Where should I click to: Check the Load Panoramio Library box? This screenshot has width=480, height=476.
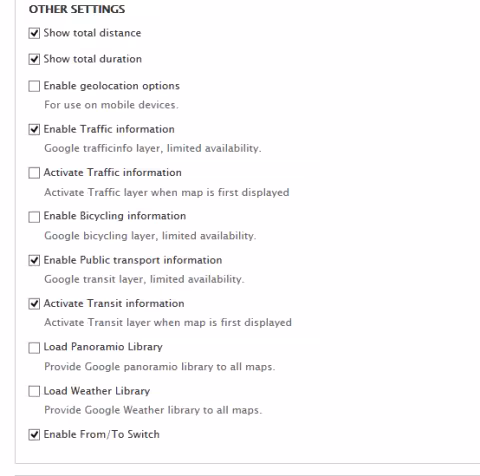point(34,348)
